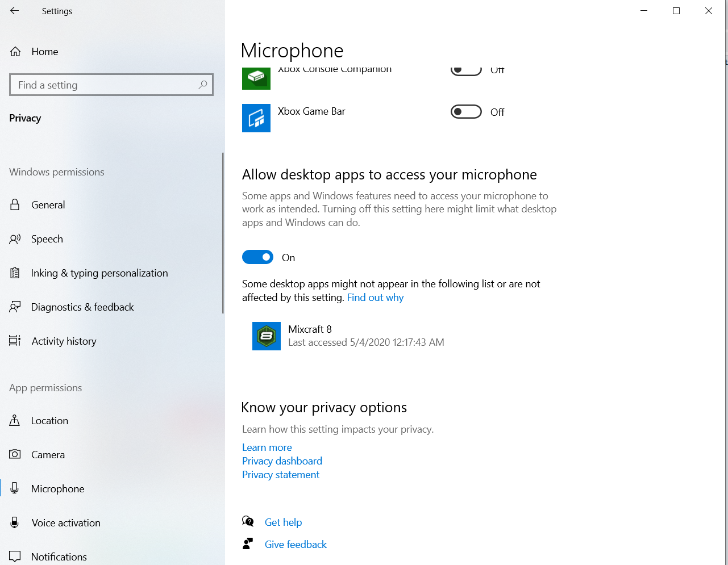Go to Notifications permissions
The width and height of the screenshot is (728, 565).
tap(59, 557)
